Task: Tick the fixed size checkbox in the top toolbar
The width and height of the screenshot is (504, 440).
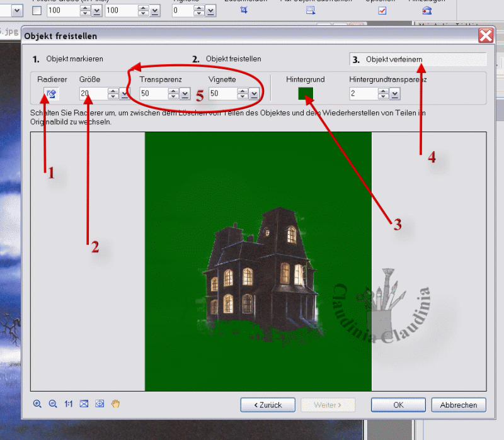Action: coord(37,11)
